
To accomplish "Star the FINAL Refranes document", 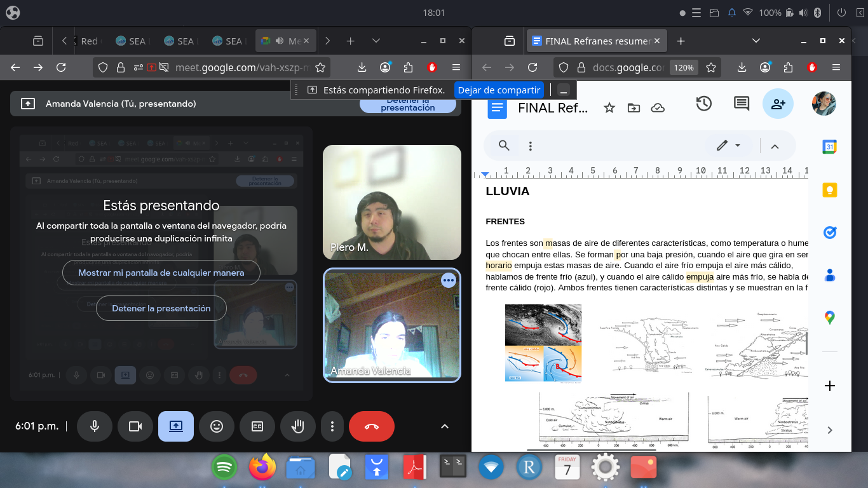I will click(x=609, y=108).
